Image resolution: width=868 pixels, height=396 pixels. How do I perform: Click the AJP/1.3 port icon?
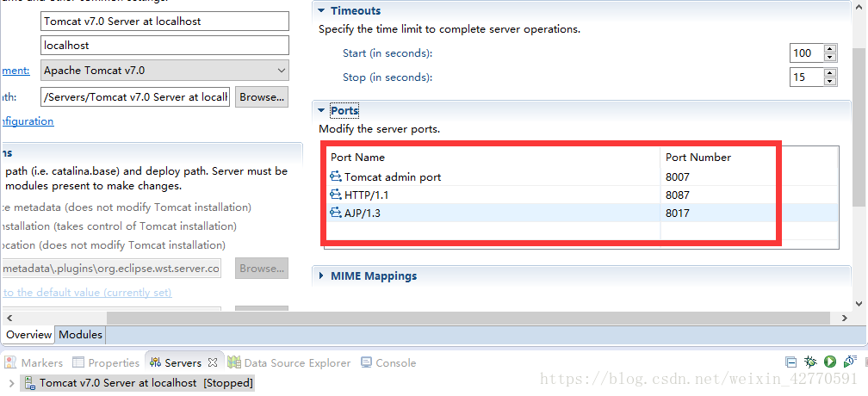coord(336,213)
